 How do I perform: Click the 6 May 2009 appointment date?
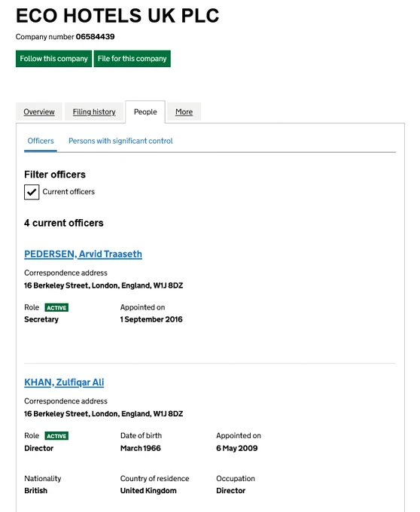point(237,448)
